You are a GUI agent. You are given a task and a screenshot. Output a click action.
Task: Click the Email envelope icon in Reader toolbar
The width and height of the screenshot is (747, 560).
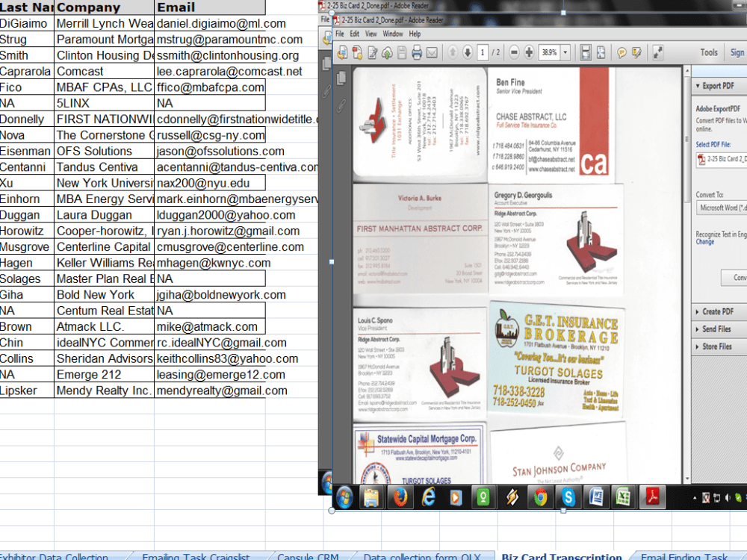pyautogui.click(x=432, y=52)
